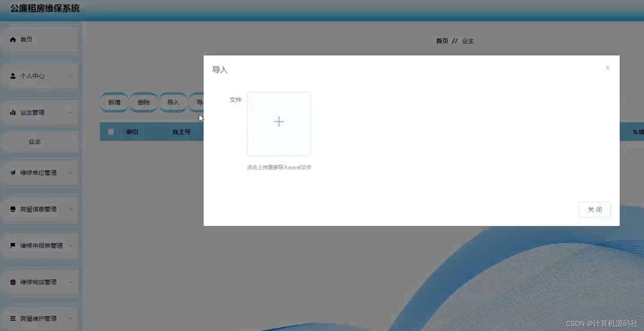
Task: Click the flag icon for 维修申报单管理
Action: 13,245
